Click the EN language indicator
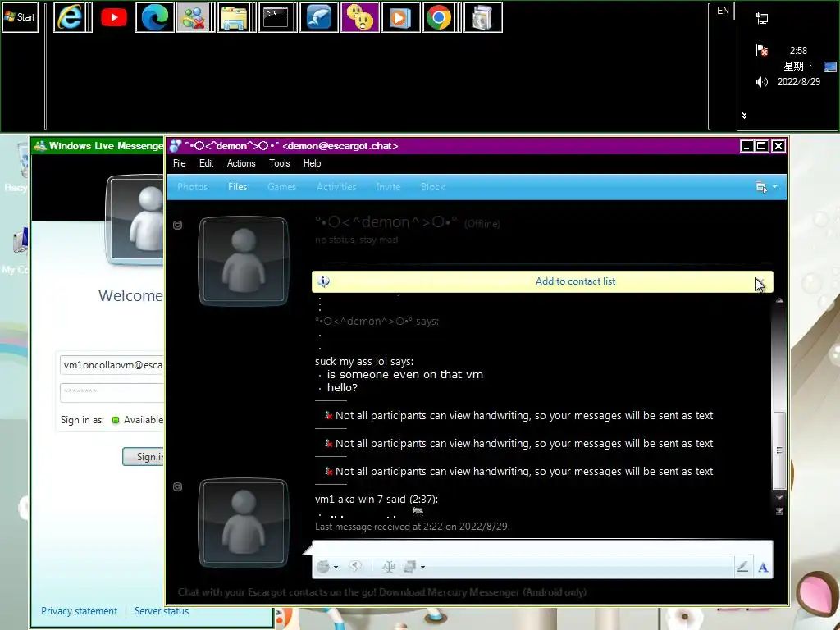 pyautogui.click(x=723, y=10)
